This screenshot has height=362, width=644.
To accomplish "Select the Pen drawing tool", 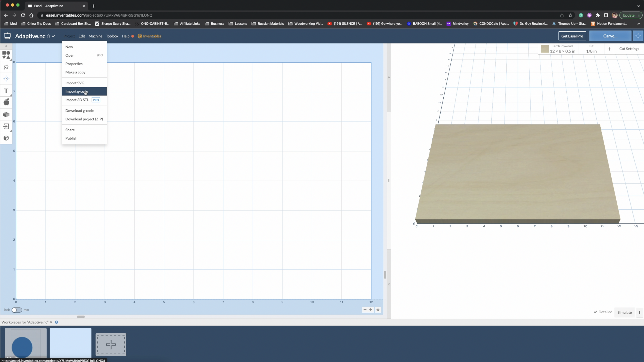I will coord(6,67).
